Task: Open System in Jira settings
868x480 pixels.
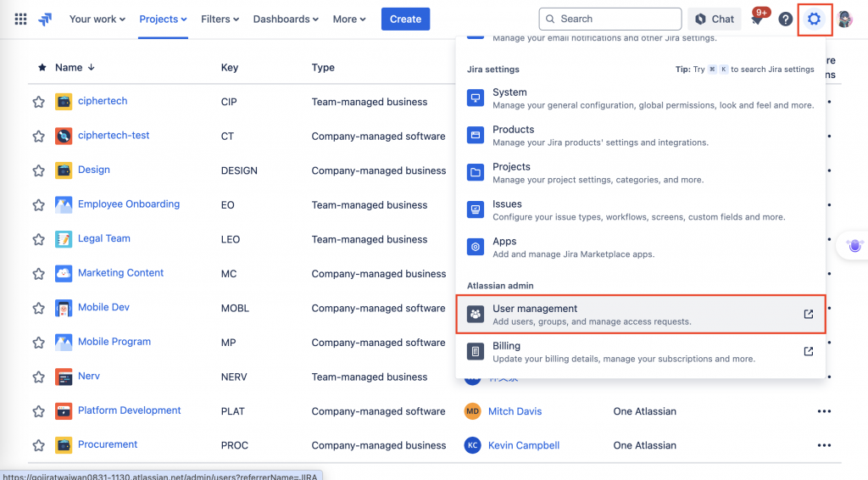Action: pyautogui.click(x=640, y=98)
